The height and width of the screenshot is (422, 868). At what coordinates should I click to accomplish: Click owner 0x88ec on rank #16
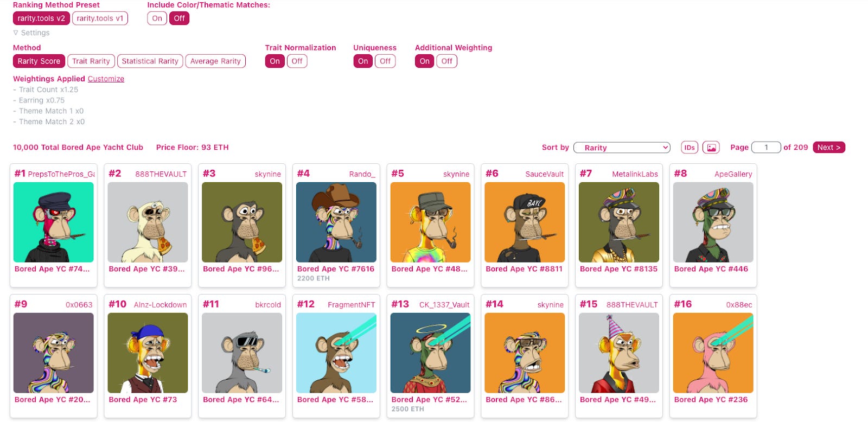click(x=739, y=305)
